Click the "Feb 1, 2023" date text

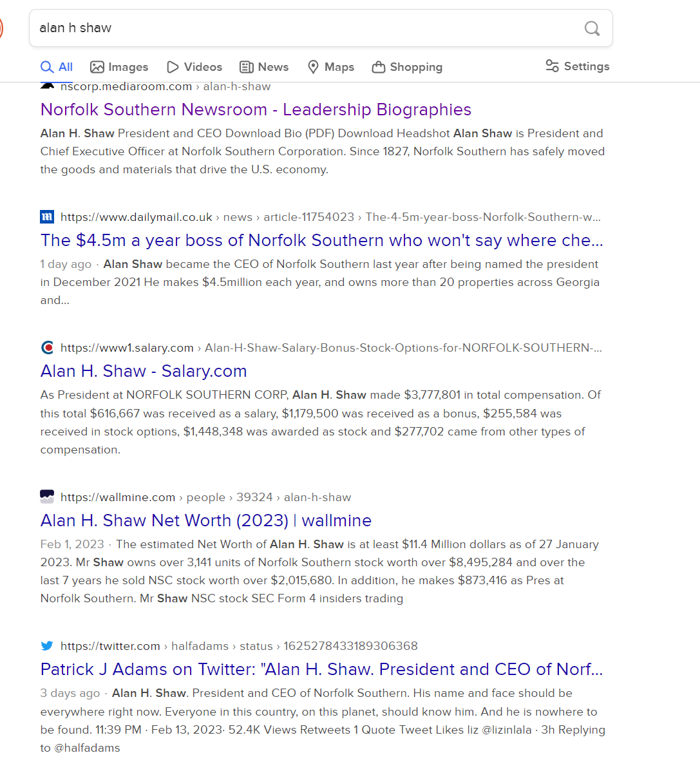tap(72, 544)
